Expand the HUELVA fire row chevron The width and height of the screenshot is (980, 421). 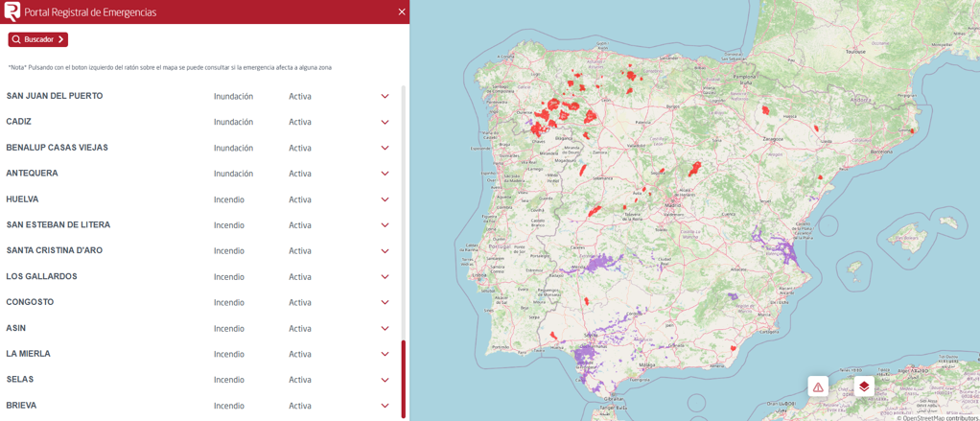[x=385, y=199]
